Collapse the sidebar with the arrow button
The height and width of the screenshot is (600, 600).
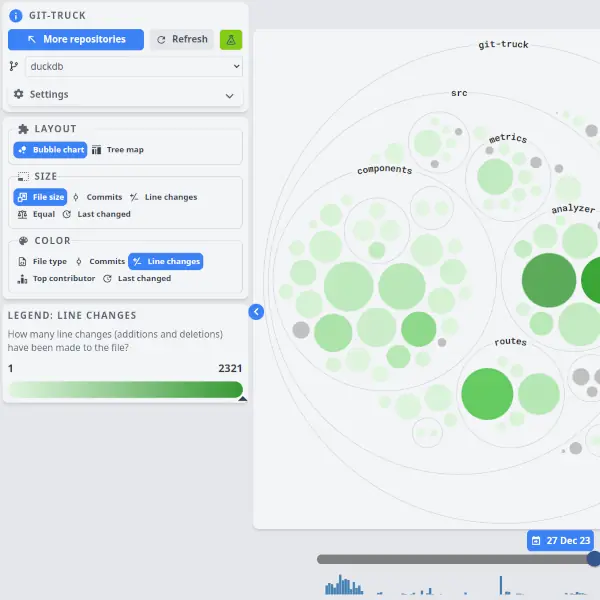coord(256,312)
